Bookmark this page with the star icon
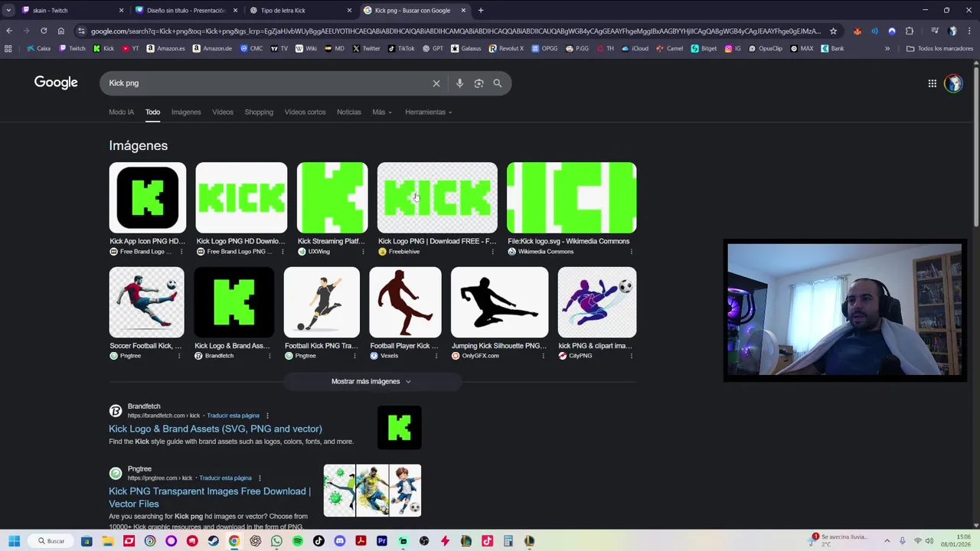This screenshot has width=980, height=551. pos(833,31)
